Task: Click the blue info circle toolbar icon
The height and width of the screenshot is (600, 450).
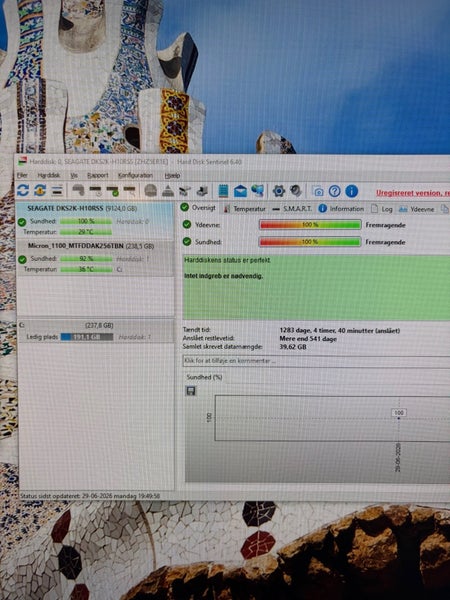Action: coord(351,191)
